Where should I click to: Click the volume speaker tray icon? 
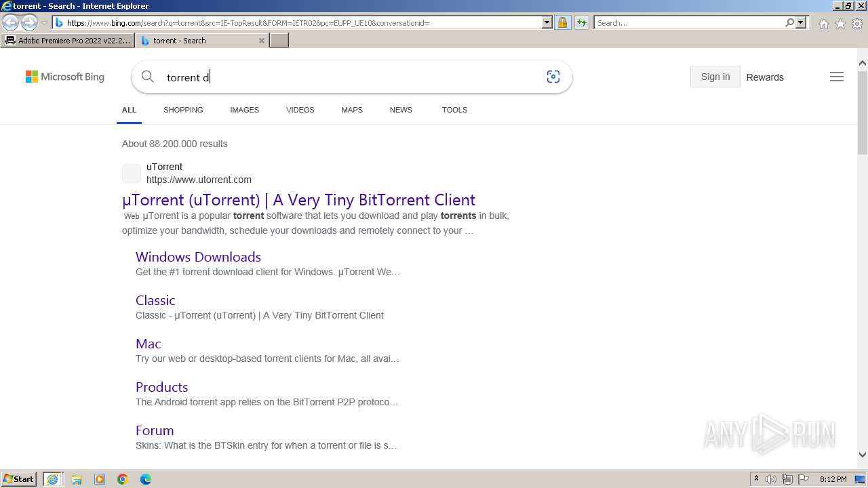pos(771,479)
